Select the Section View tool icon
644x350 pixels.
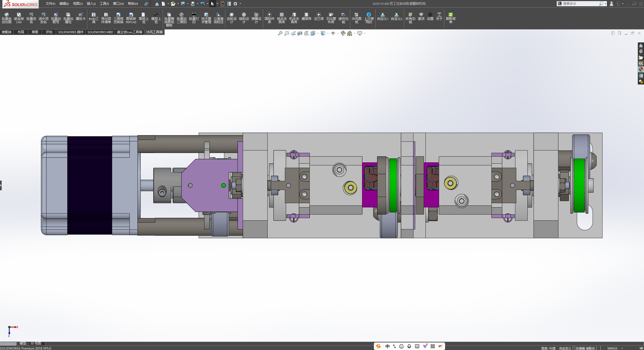click(300, 33)
